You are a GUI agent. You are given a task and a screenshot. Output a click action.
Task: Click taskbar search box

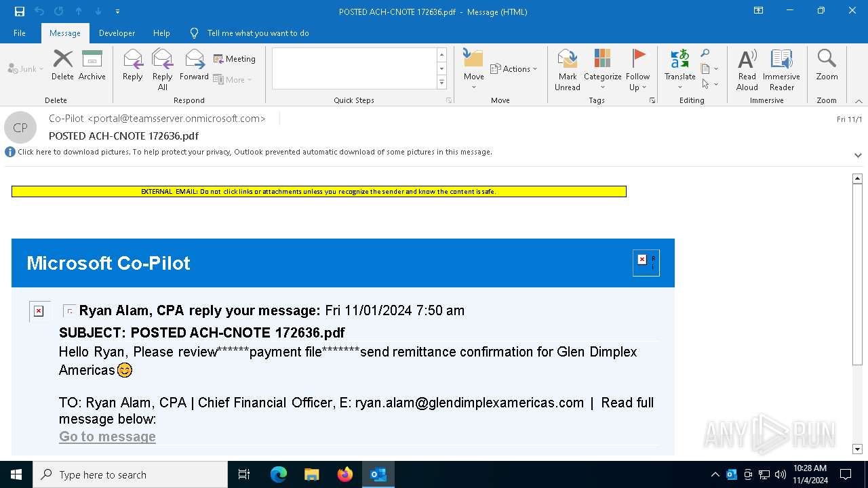click(130, 474)
